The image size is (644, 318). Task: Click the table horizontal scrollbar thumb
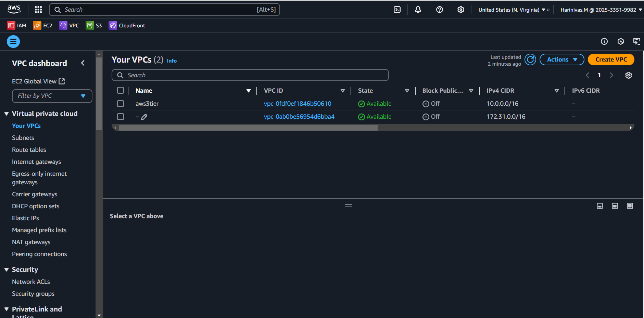[x=248, y=128]
